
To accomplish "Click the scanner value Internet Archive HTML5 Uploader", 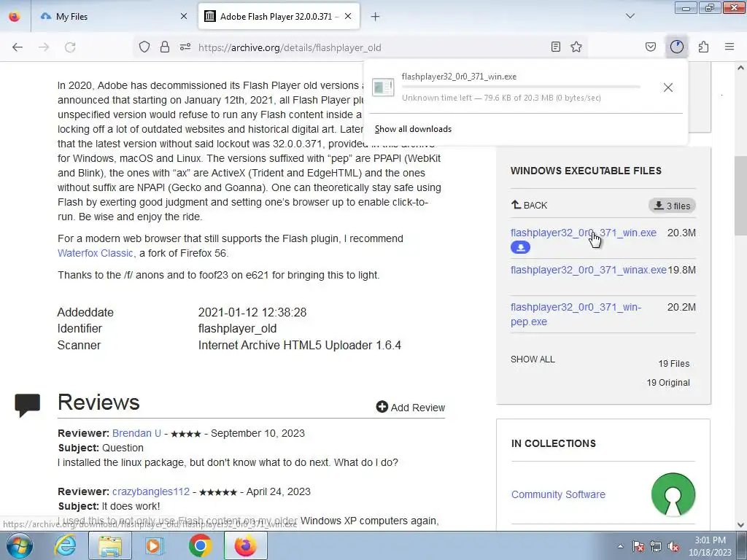I will [300, 345].
